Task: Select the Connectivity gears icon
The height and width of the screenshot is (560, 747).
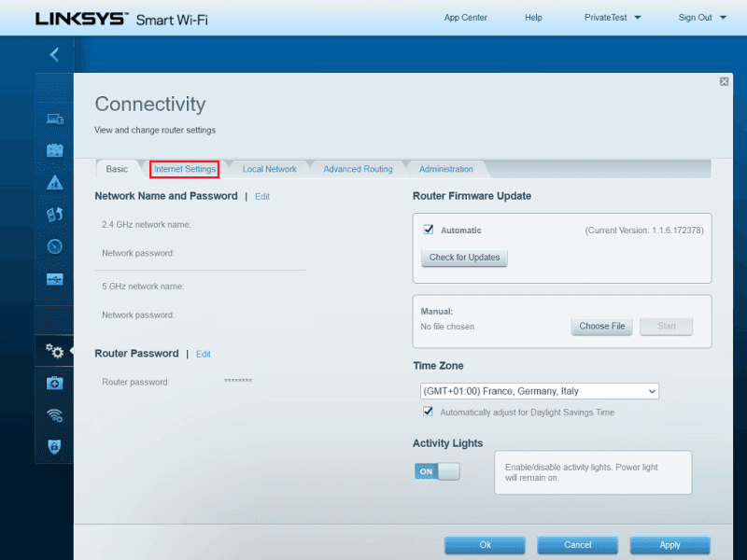Action: click(55, 351)
